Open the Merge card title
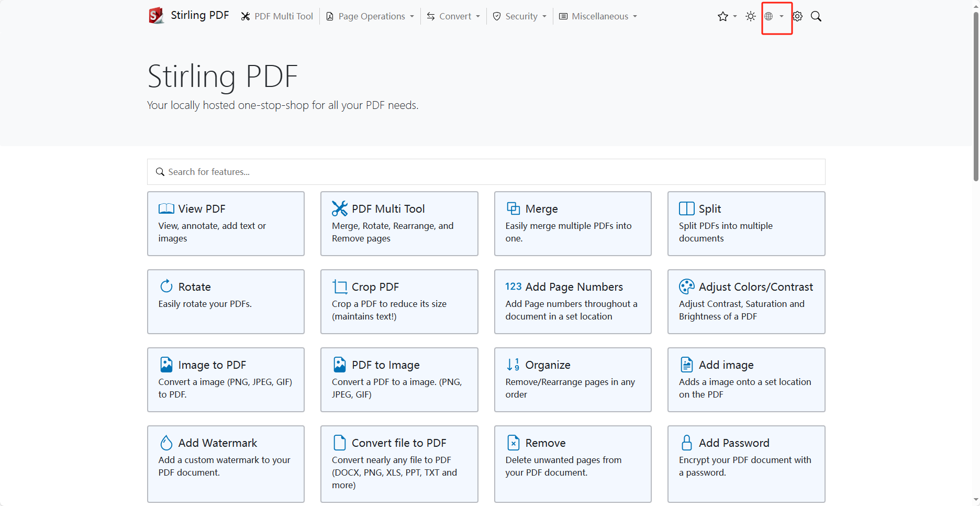This screenshot has width=980, height=506. [x=541, y=208]
